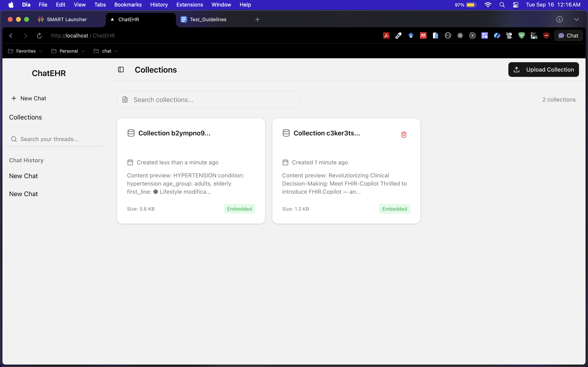The image size is (588, 367).
Task: Open macOS Control Center icon
Action: coord(516,5)
